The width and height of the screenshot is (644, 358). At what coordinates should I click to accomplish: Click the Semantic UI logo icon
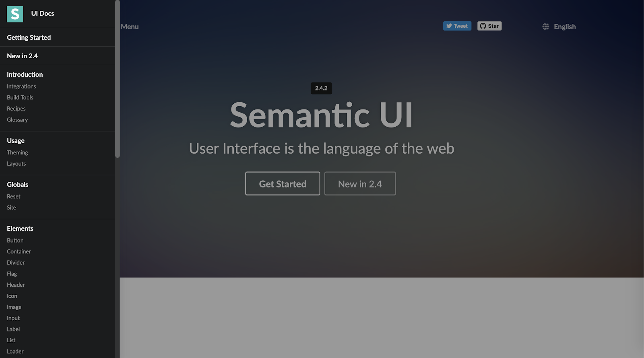coord(15,14)
